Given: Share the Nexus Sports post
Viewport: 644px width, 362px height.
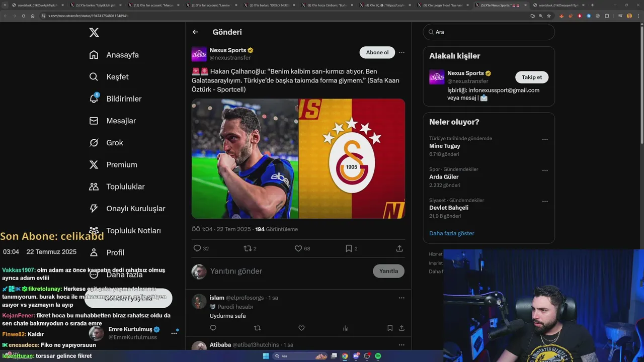Looking at the screenshot, I should pyautogui.click(x=399, y=248).
